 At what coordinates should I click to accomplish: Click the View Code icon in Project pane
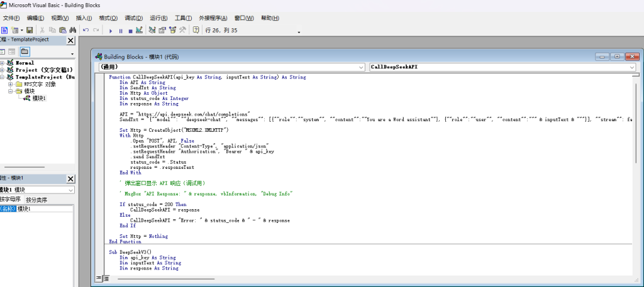[3, 51]
